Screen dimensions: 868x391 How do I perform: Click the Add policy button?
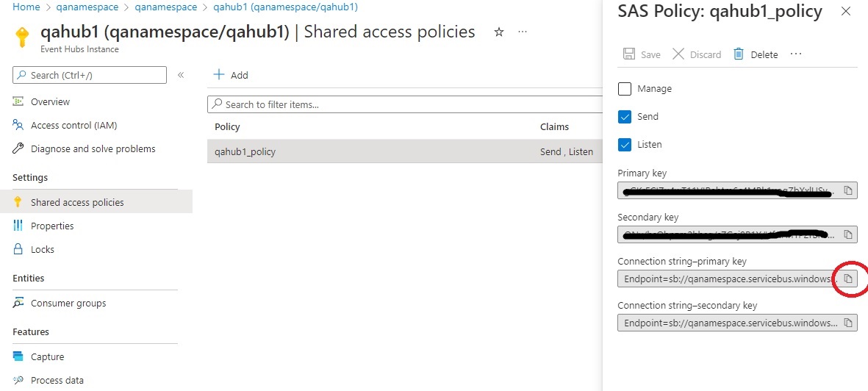tap(231, 75)
